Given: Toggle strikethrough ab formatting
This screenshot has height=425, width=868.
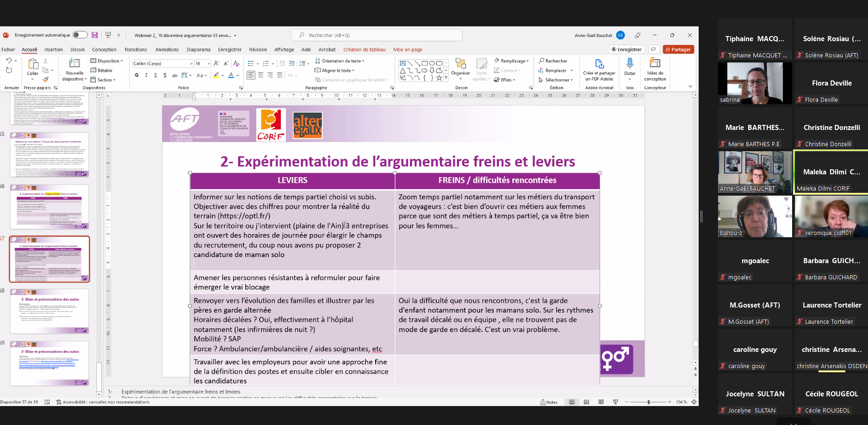Looking at the screenshot, I should tap(174, 75).
